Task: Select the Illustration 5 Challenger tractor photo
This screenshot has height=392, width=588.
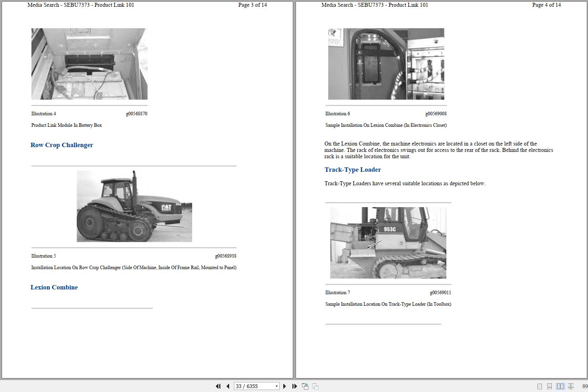Action: 134,206
